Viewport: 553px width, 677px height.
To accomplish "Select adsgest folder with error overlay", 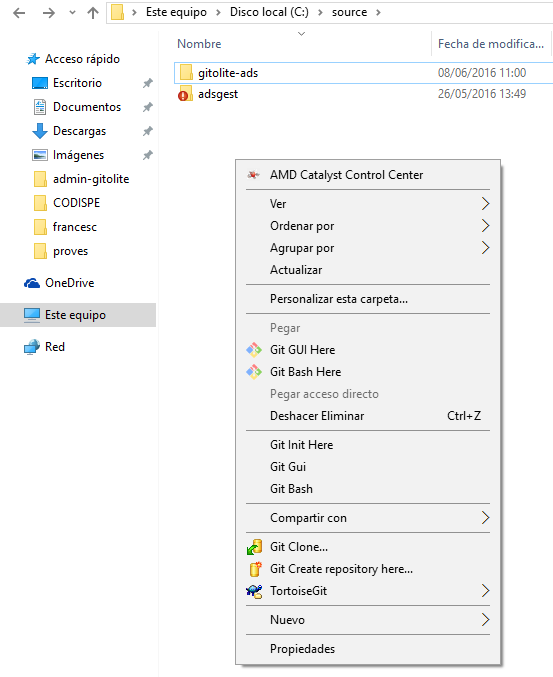I will tap(186, 94).
